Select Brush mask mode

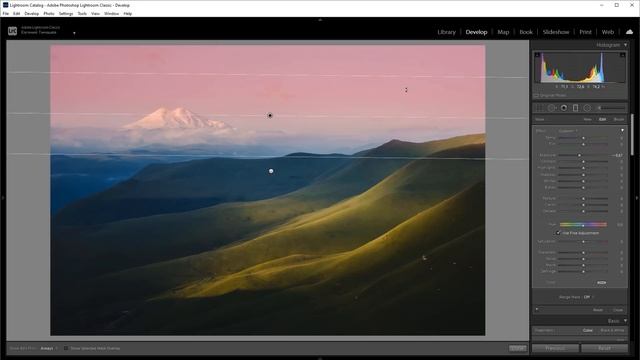619,119
